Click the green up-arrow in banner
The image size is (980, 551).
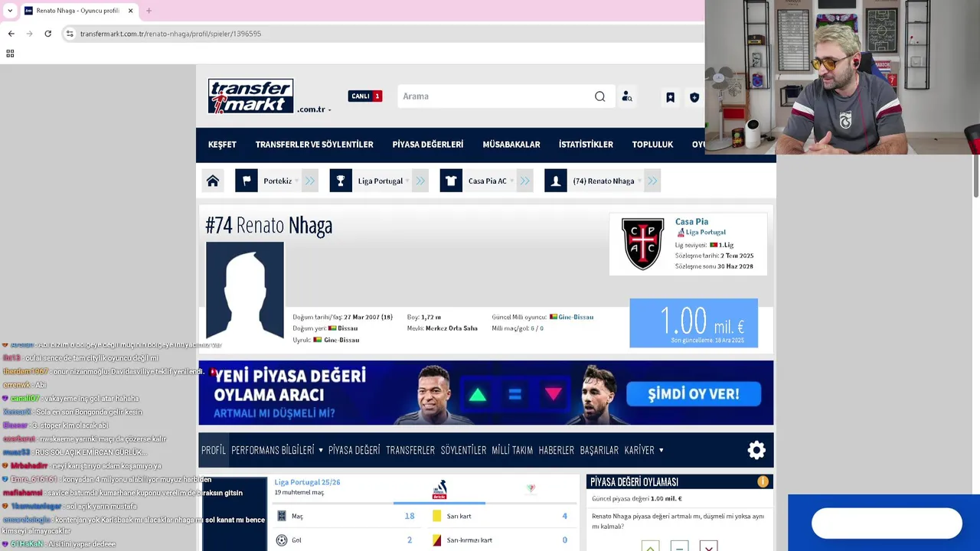(x=478, y=394)
